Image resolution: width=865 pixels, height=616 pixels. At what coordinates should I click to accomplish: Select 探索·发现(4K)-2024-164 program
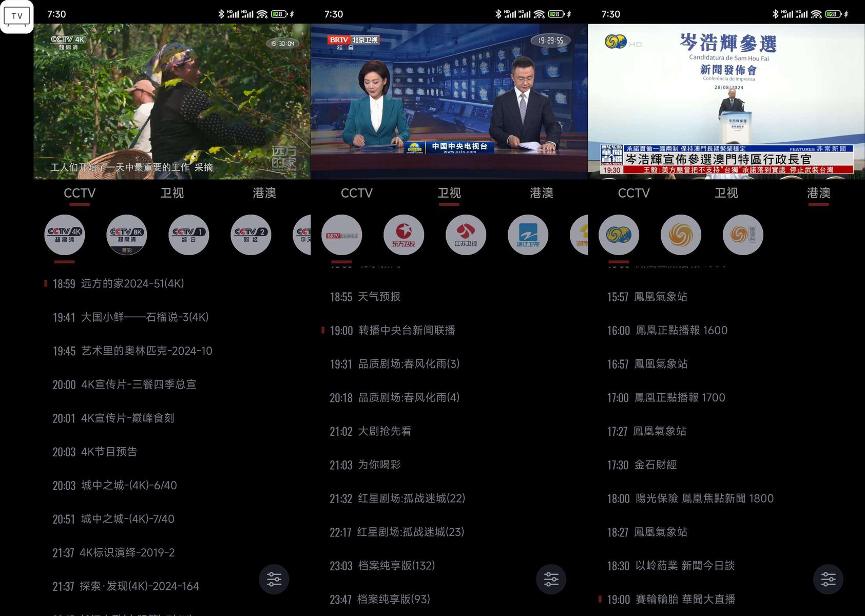126,586
